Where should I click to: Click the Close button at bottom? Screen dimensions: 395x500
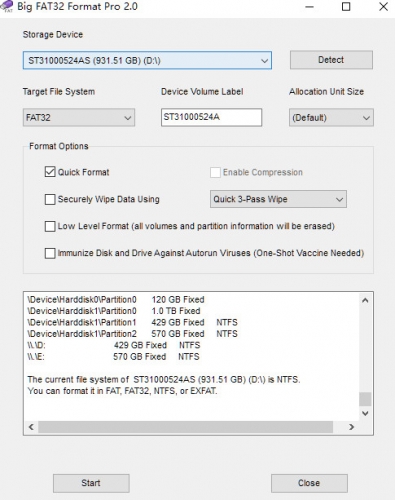pyautogui.click(x=309, y=483)
